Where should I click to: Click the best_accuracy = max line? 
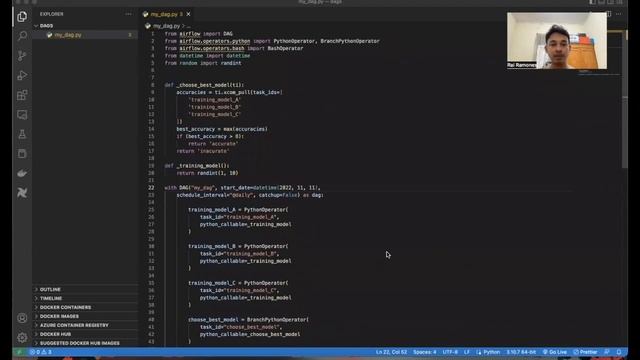point(222,129)
